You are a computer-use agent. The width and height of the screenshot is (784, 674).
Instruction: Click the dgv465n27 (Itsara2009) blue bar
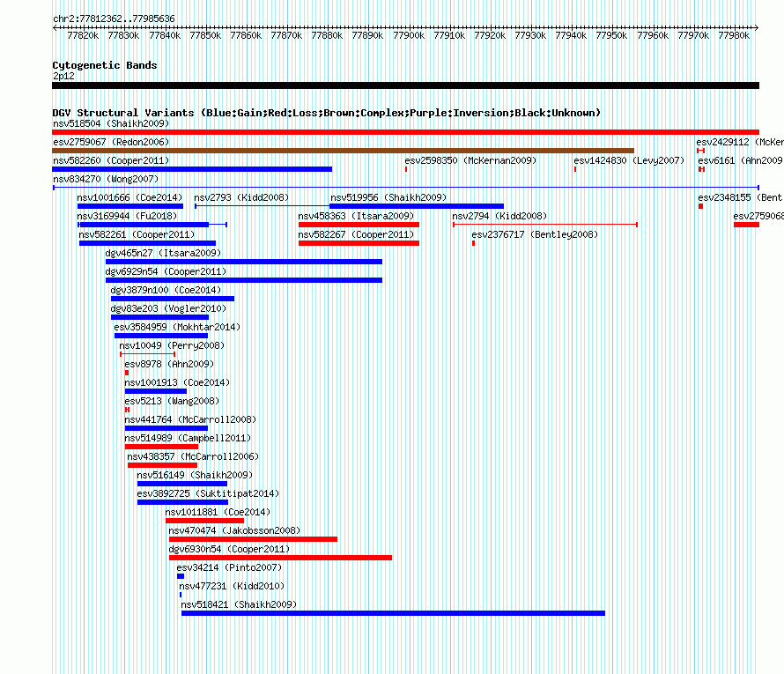pos(244,262)
